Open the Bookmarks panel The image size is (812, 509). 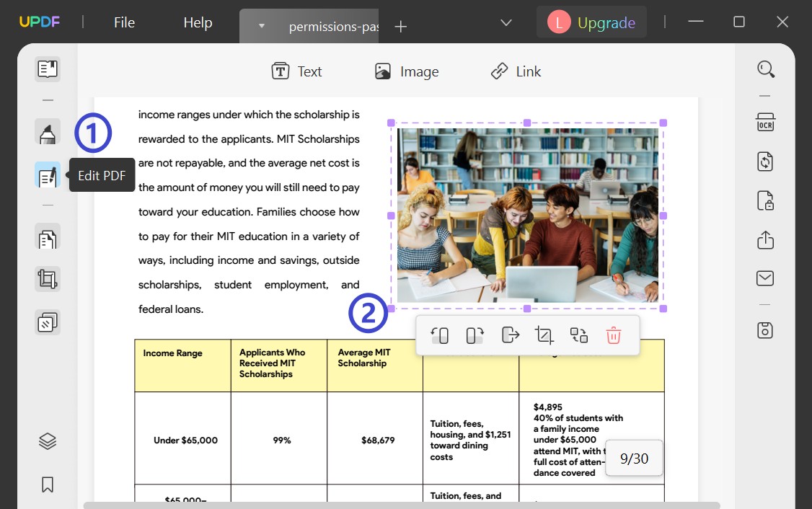[47, 484]
